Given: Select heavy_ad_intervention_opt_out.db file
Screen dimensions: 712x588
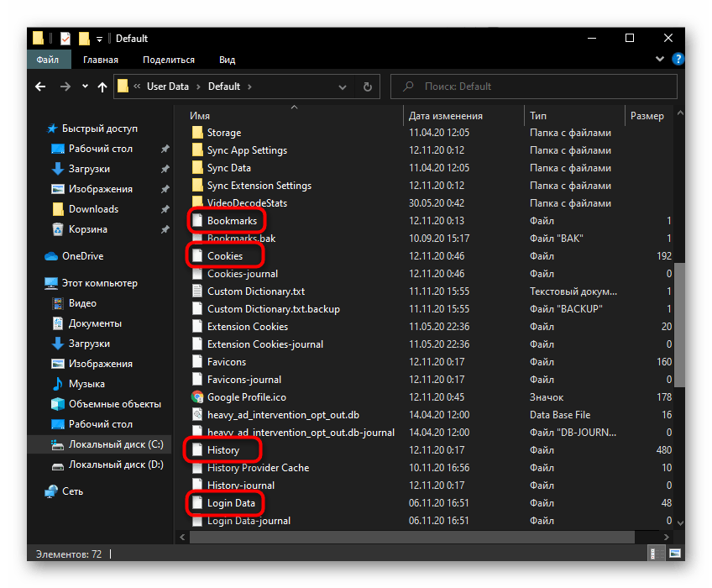Looking at the screenshot, I should coord(283,415).
